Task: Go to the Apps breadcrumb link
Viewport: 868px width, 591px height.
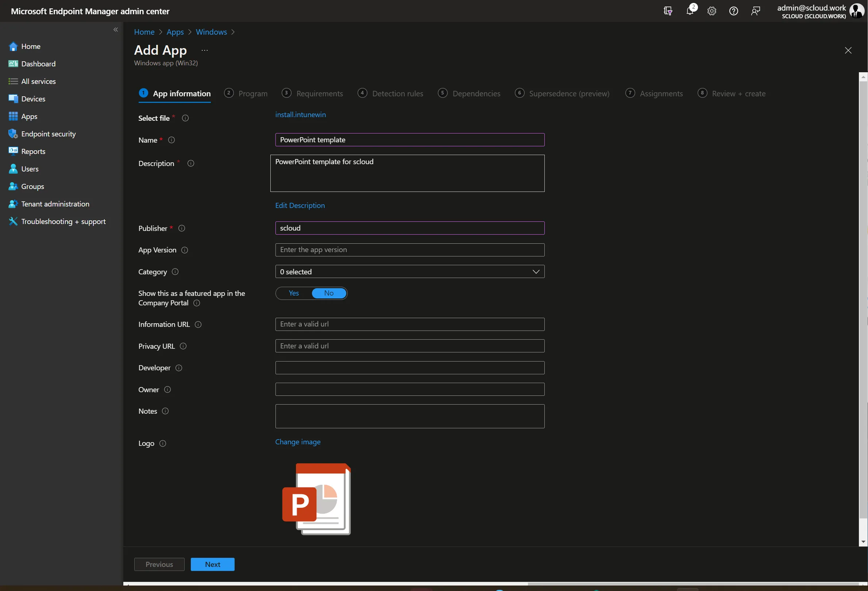Action: click(x=175, y=32)
